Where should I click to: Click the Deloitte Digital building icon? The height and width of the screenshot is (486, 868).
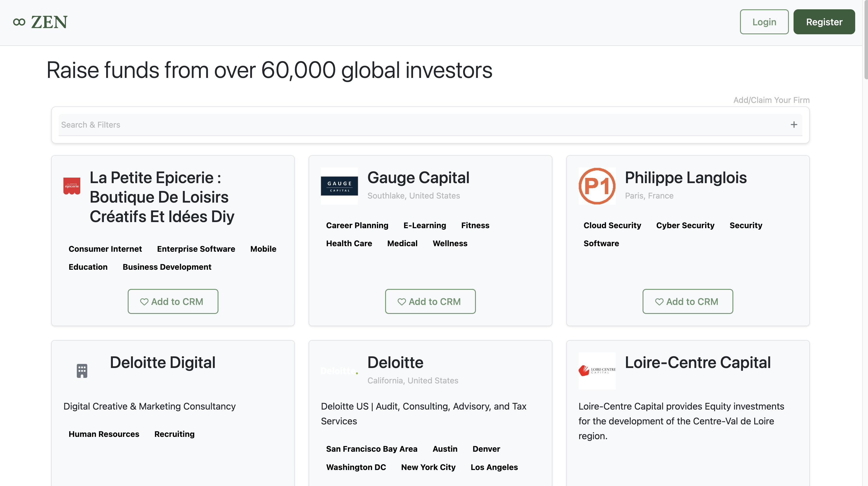pos(82,371)
